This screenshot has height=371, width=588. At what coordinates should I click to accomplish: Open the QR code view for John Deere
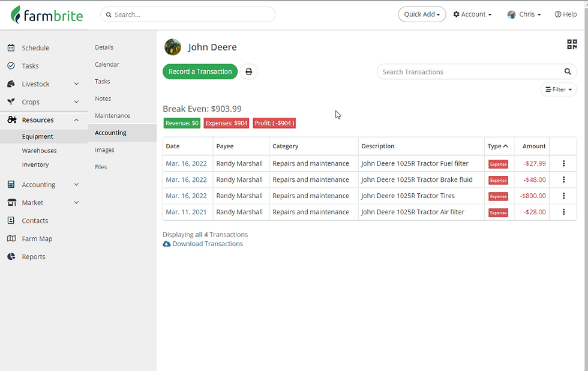pos(571,44)
